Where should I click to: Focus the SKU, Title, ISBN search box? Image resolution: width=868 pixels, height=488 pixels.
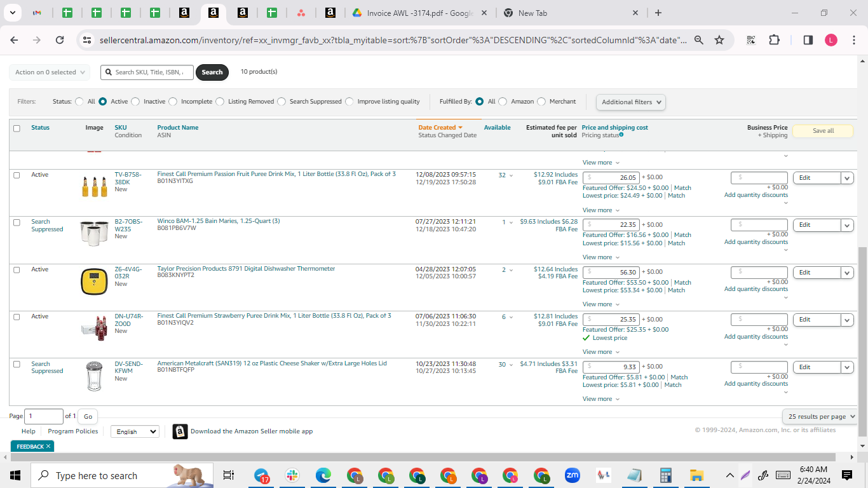tap(147, 72)
